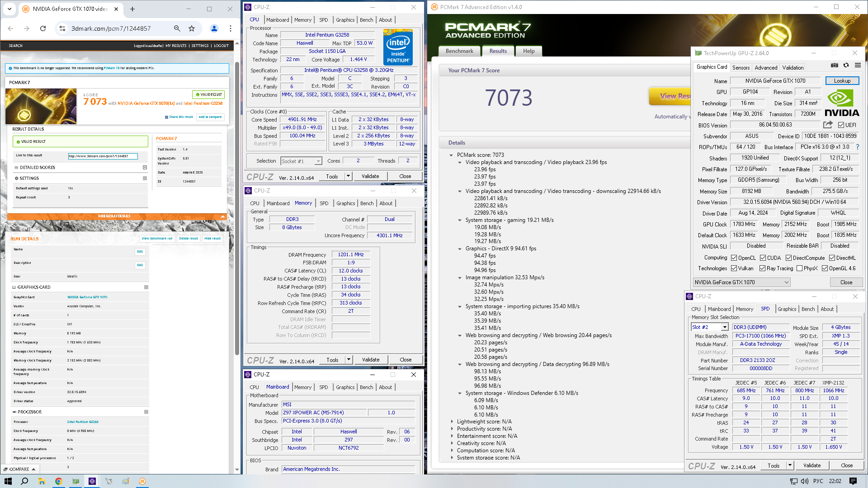This screenshot has height=488, width=868.
Task: Toggle the DirectML checkbox
Action: 832,258
